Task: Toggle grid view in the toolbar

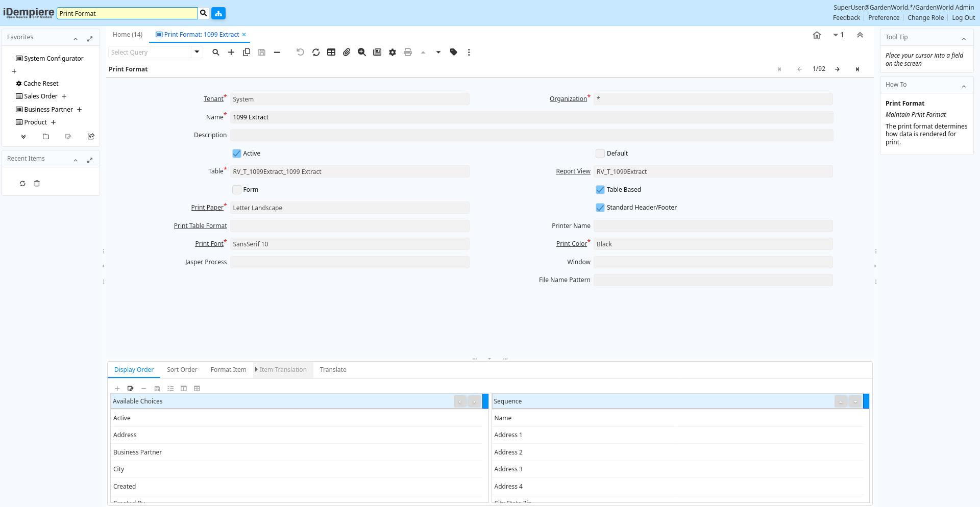Action: pyautogui.click(x=331, y=52)
